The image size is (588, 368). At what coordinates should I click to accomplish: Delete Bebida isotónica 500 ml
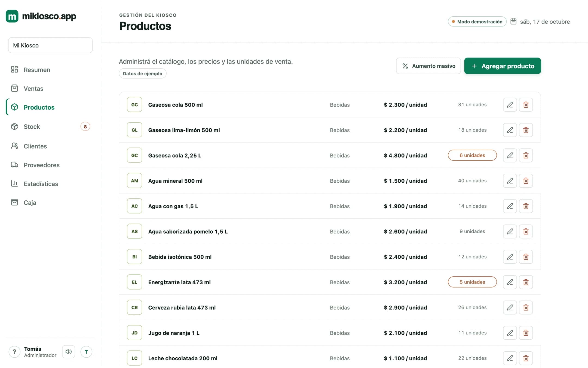point(526,257)
